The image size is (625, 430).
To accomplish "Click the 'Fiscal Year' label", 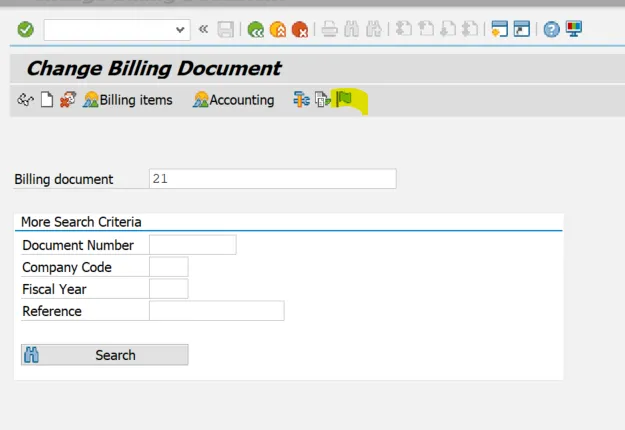I will (54, 289).
